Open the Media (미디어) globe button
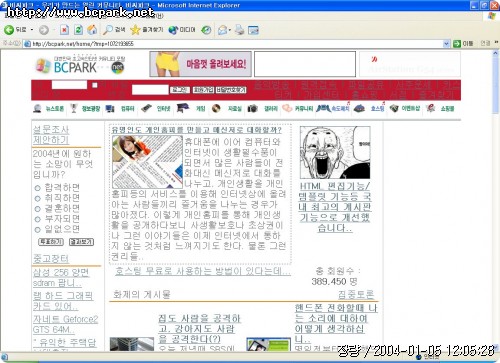Image resolution: width=500 pixels, height=363 pixels. click(182, 30)
